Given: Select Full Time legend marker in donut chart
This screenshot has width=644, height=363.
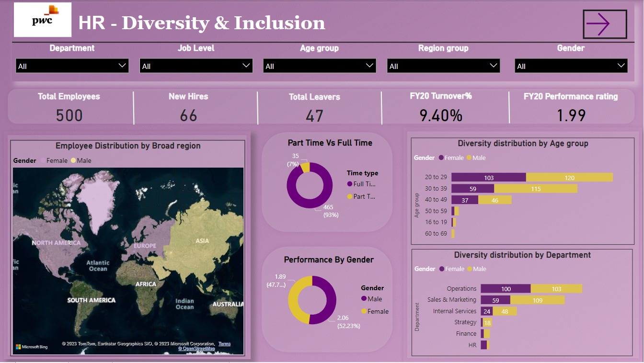Looking at the screenshot, I should coord(349,184).
